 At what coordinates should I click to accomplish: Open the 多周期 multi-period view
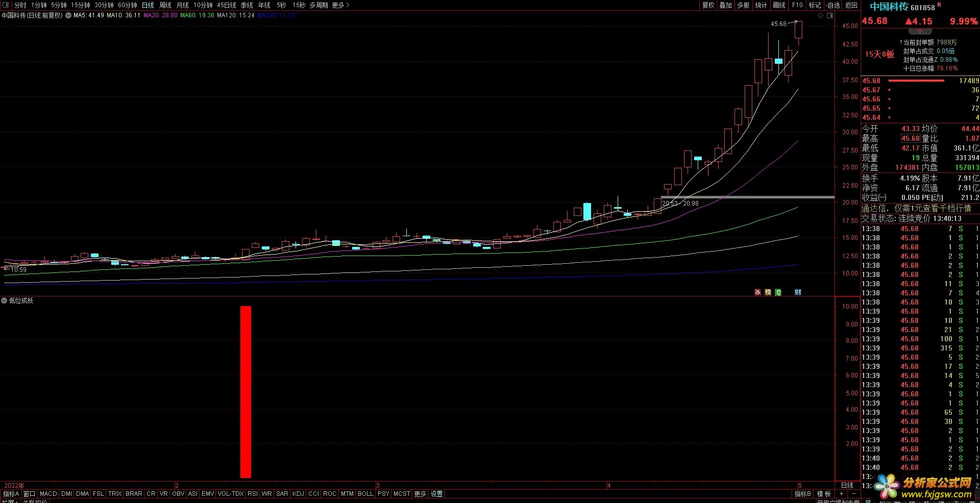click(x=318, y=5)
